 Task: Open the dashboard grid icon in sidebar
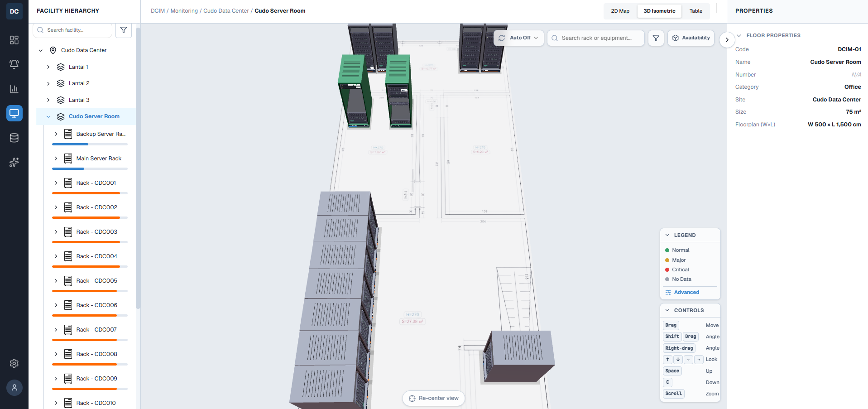[x=14, y=40]
